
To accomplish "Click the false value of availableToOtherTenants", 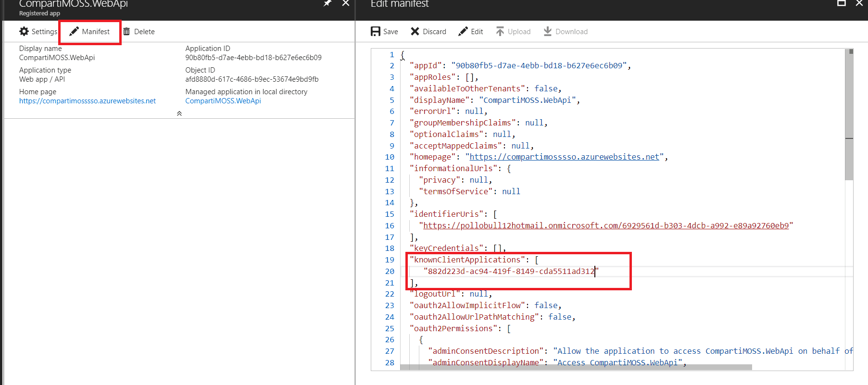I will pyautogui.click(x=546, y=89).
